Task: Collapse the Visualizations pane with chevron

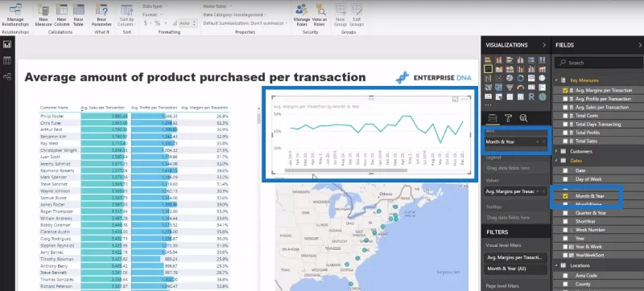Action: (544, 45)
